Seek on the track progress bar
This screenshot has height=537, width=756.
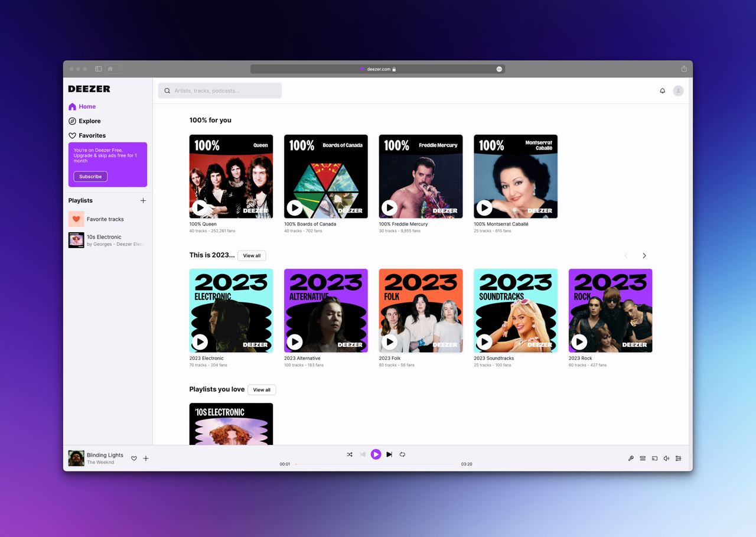(x=376, y=464)
